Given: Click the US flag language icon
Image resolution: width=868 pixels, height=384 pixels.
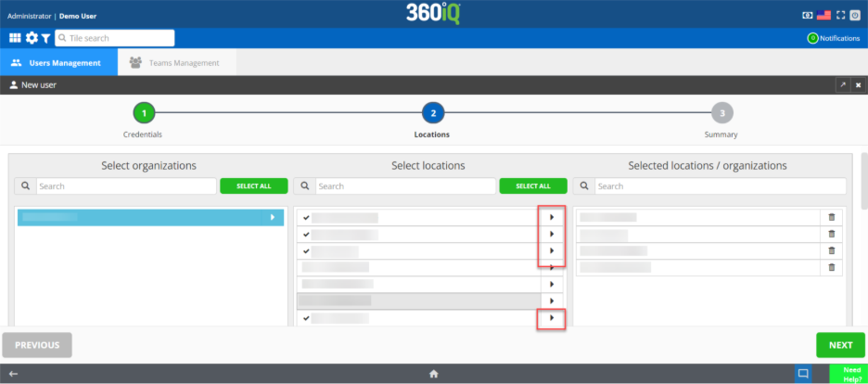Looking at the screenshot, I should (823, 15).
